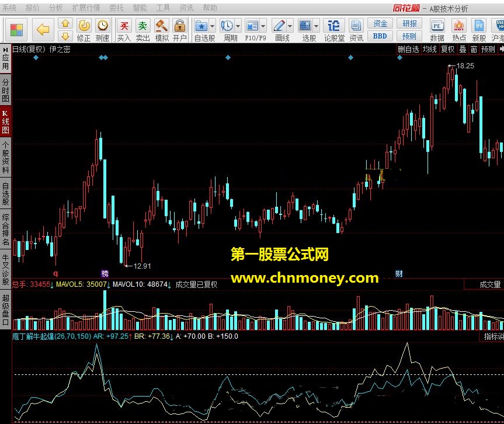Image resolution: width=504 pixels, height=424 pixels.
Task: Toggle the 叠 overlay option
Action: coord(463,49)
